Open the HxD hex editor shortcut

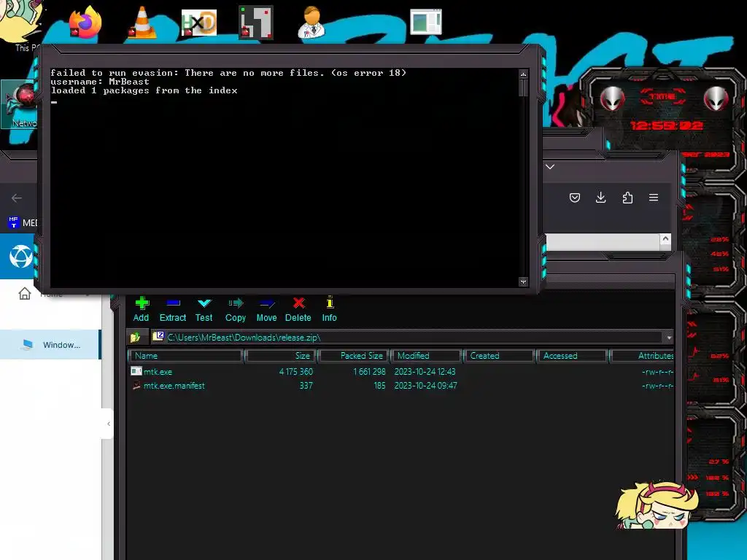pos(199,23)
